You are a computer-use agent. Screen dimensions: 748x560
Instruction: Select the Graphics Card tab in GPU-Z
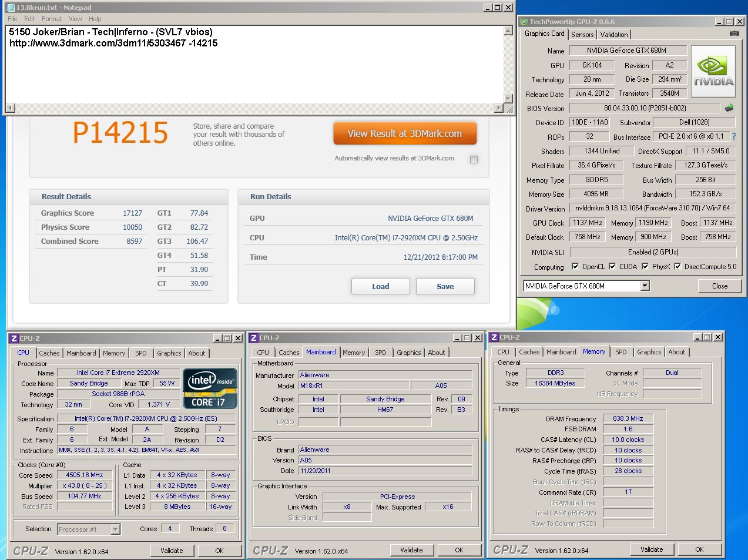point(545,33)
